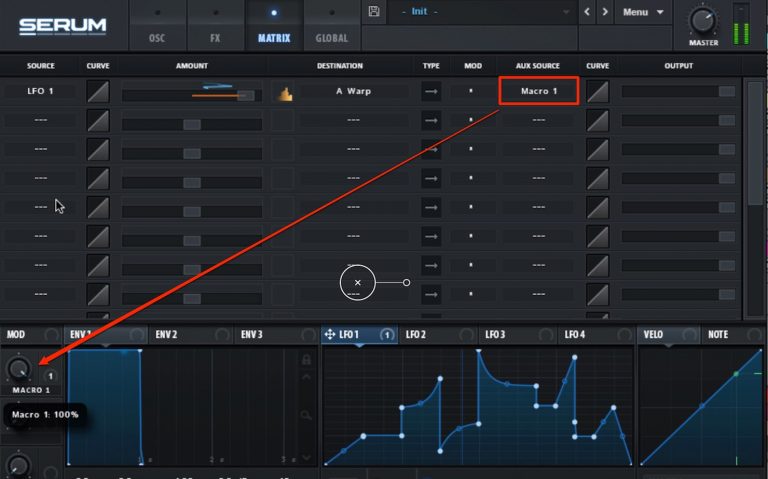Click the amount slider in first matrix row

pos(189,95)
